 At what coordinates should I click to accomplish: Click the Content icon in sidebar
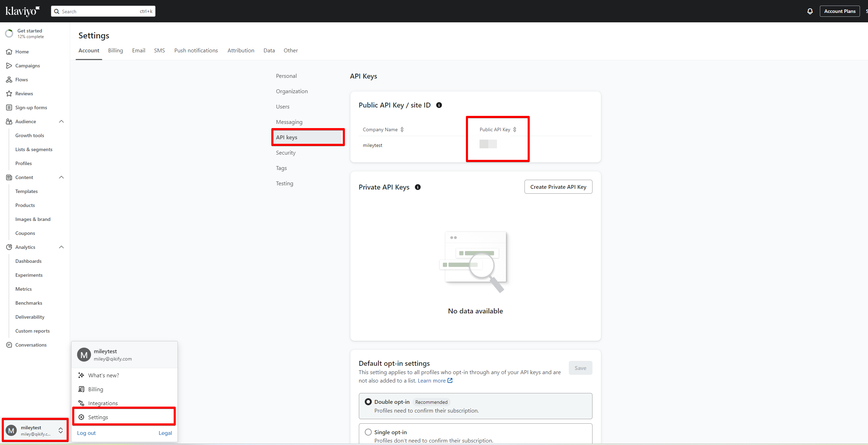pos(9,177)
